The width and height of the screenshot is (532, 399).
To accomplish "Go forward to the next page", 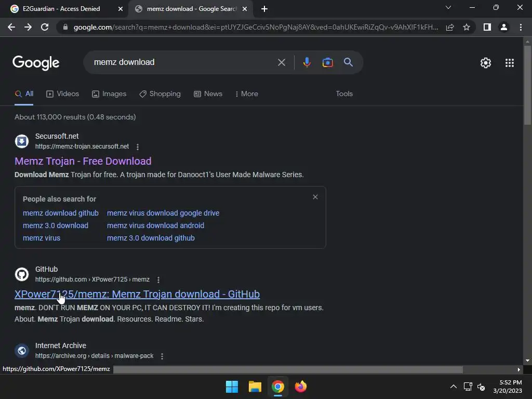I will [28, 27].
